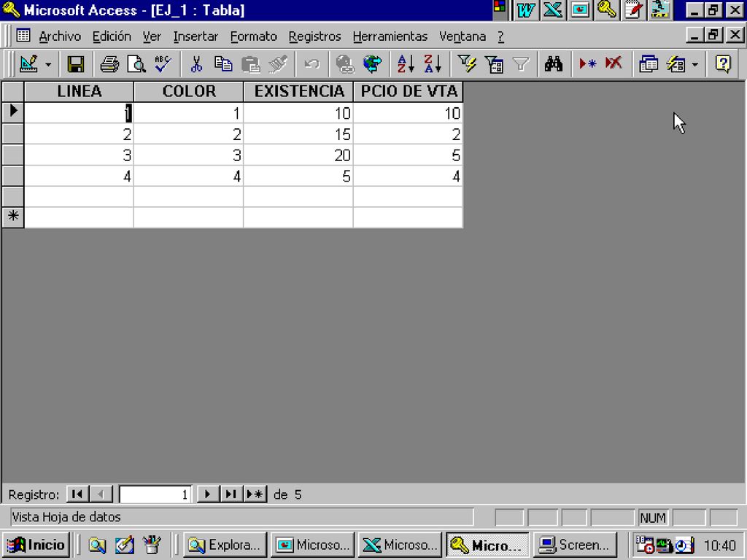This screenshot has width=747, height=560.
Task: Sort descending Z to A
Action: [433, 64]
